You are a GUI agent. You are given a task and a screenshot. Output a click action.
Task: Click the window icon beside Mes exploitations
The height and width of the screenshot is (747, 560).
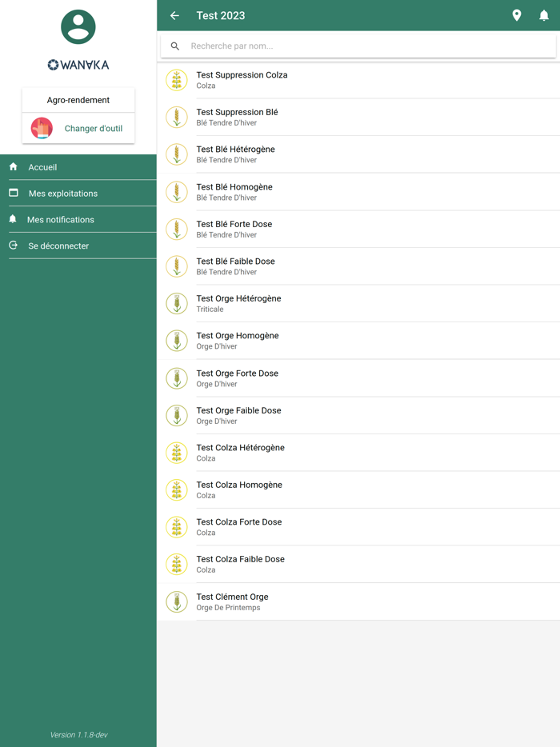(x=14, y=193)
